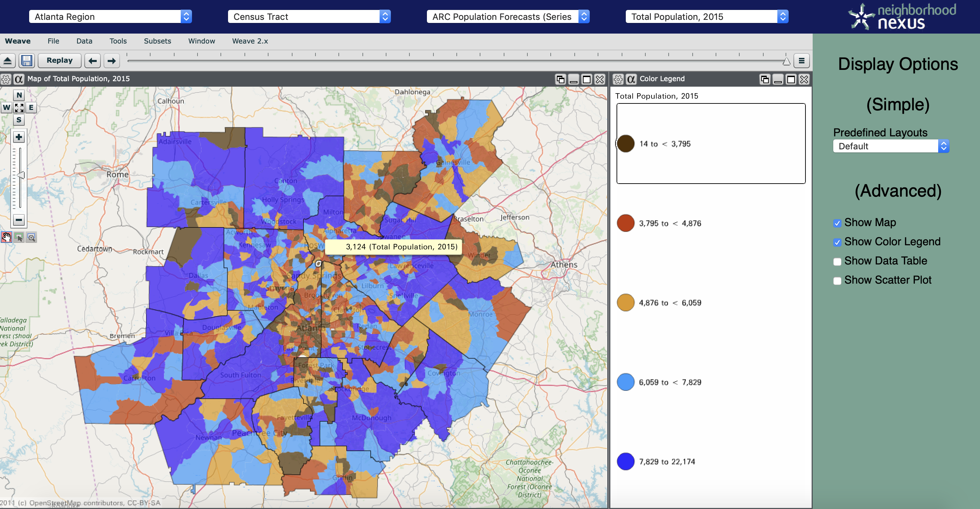The image size is (980, 509).
Task: Open the Tools menu
Action: [x=118, y=41]
